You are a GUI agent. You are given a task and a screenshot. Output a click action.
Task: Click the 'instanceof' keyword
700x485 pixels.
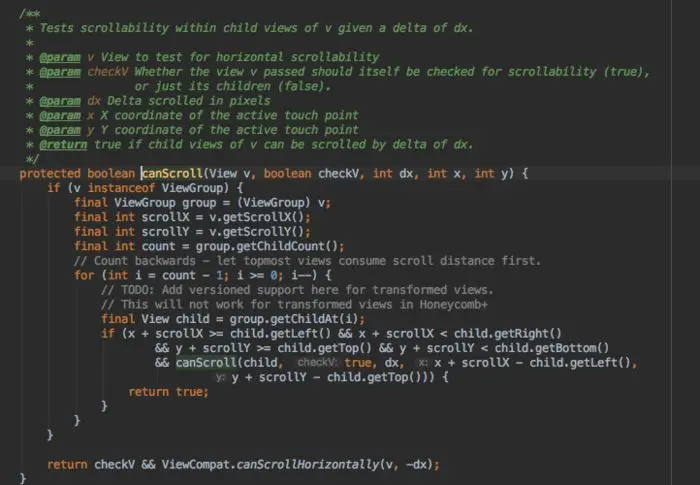coord(121,188)
